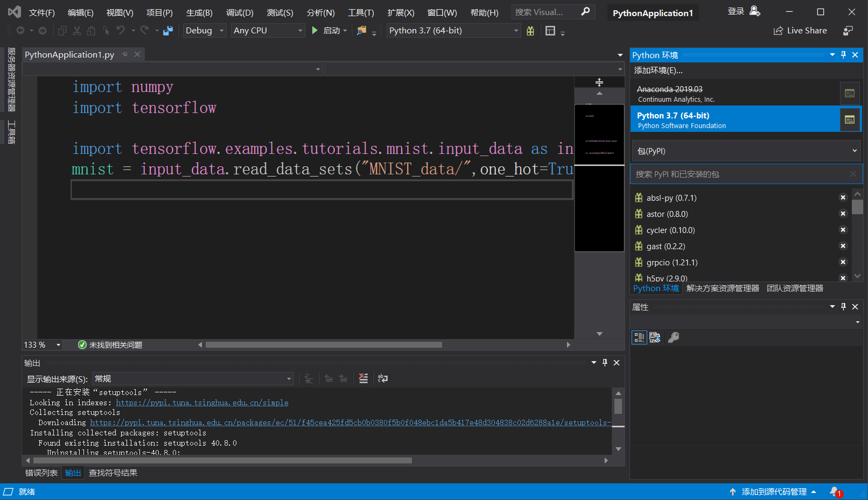Open the feedback icon beside Live Share
This screenshot has height=500, width=868.
point(848,31)
